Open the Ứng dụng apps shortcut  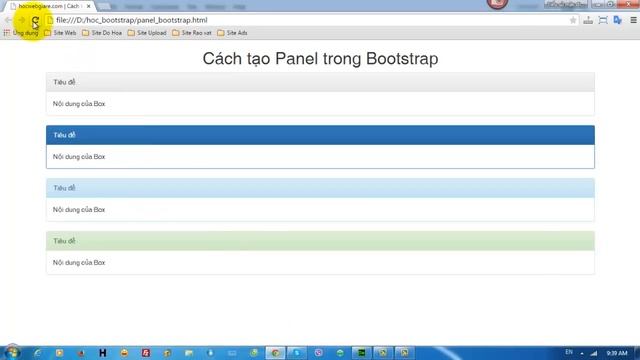click(21, 33)
